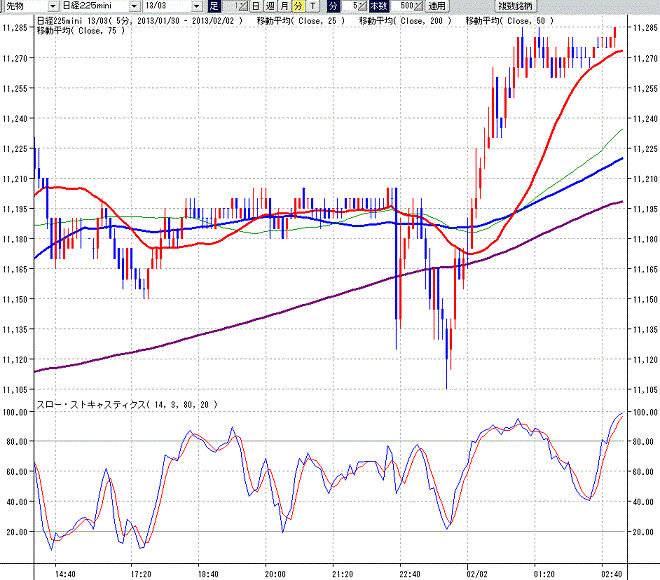Viewport: 660px width, 580px height.
Task: Select the T tick timeframe button
Action: 312,6
